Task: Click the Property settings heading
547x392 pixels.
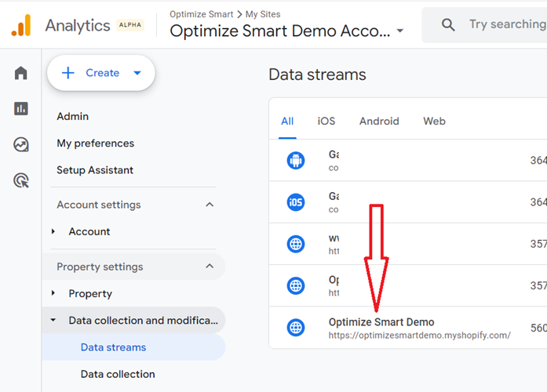Action: [x=100, y=267]
